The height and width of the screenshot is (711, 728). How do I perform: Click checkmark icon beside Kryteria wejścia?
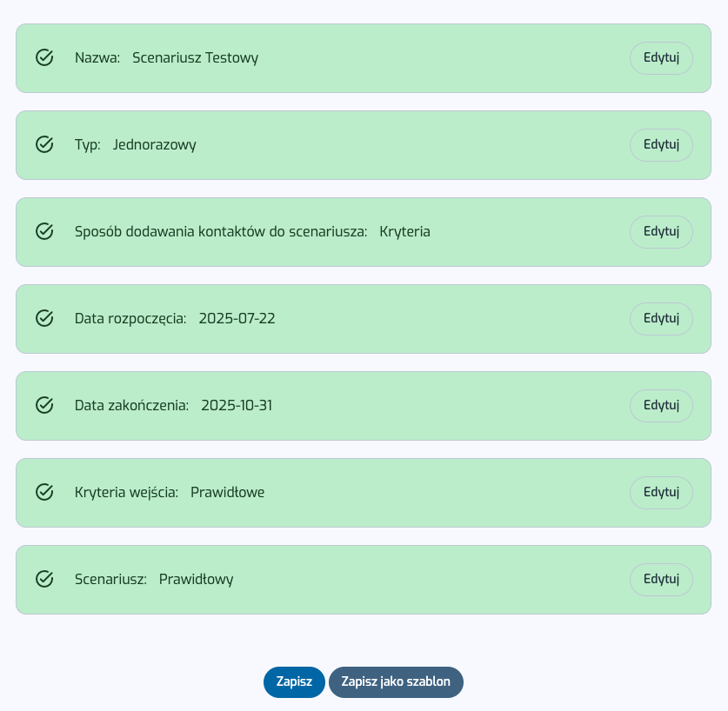[x=44, y=492]
